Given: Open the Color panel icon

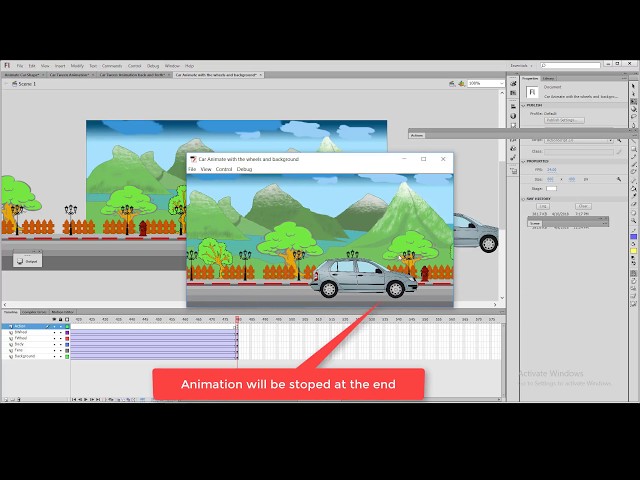Looking at the screenshot, I should tap(513, 84).
